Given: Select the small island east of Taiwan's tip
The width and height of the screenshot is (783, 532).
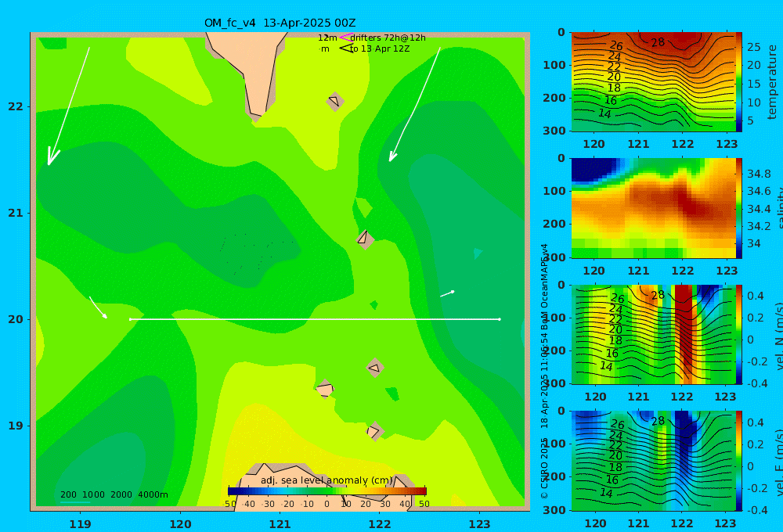Looking at the screenshot, I should point(335,101).
